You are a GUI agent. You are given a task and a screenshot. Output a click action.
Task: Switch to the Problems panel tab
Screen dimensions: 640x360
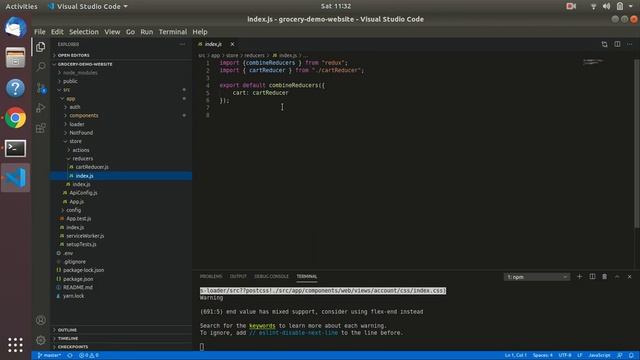211,276
